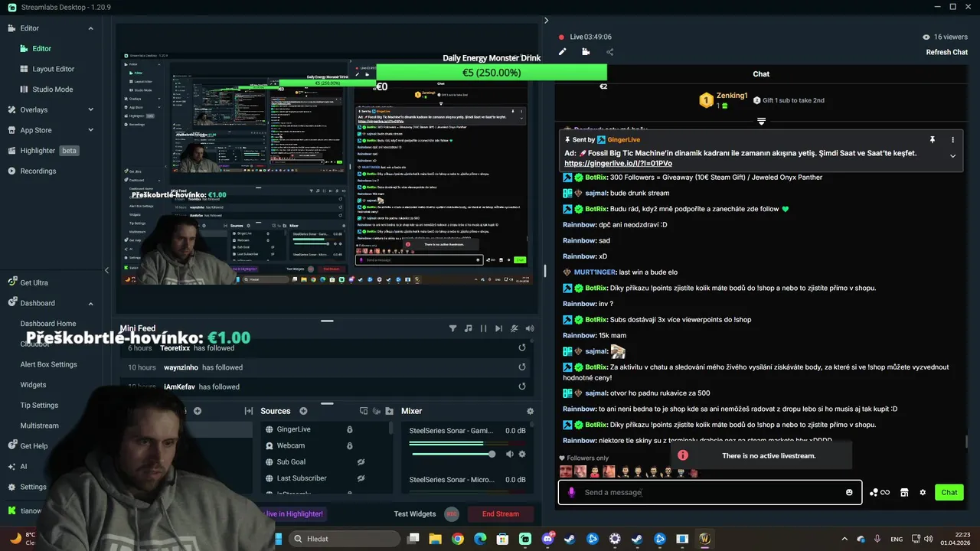Screen dimensions: 980x551
Task: Click the camera clip icon under Live timer
Action: 586,52
